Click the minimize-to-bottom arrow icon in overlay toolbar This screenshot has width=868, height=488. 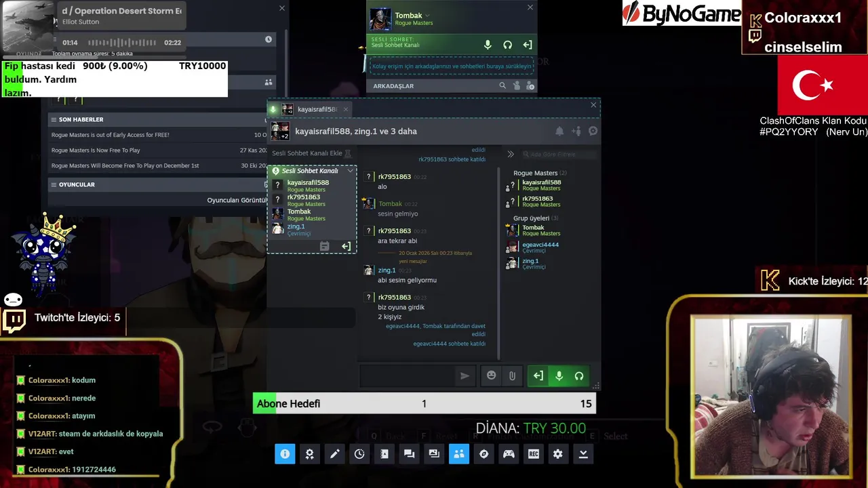[x=583, y=454]
